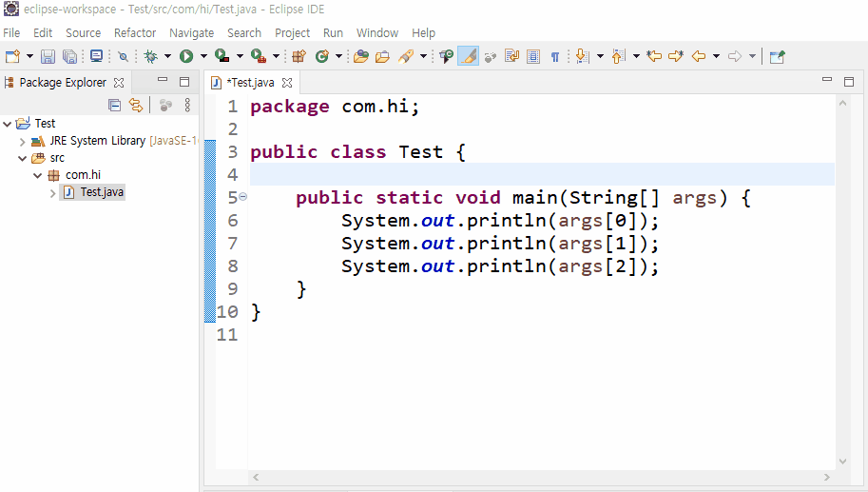Open the Run configurations dropdown arrow

tap(203, 56)
